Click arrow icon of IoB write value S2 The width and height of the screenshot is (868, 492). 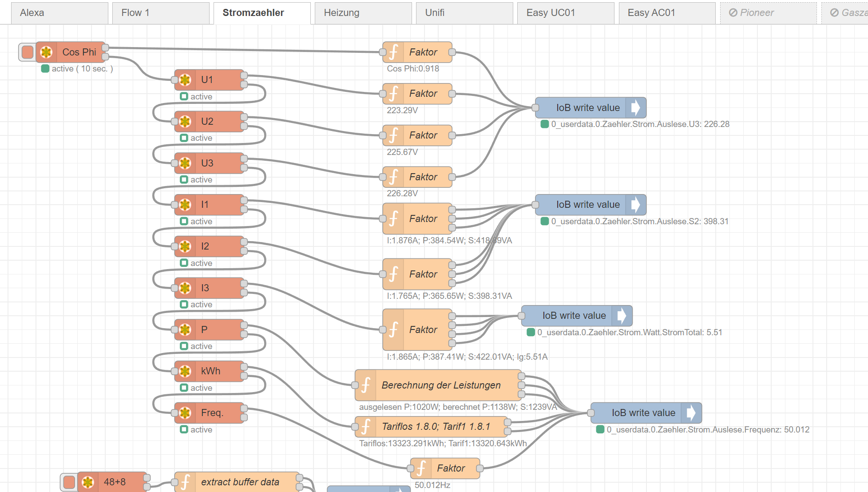[636, 205]
